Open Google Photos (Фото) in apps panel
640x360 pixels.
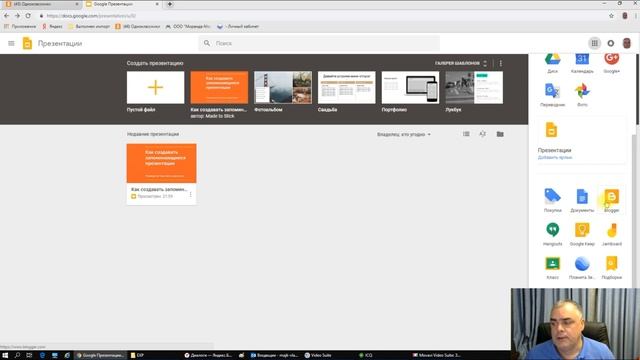[582, 95]
